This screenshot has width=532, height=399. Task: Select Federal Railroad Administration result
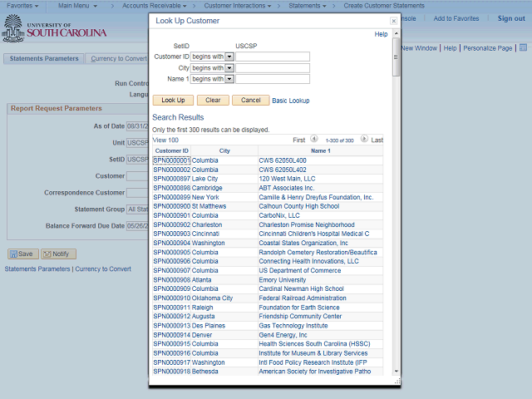pos(303,298)
